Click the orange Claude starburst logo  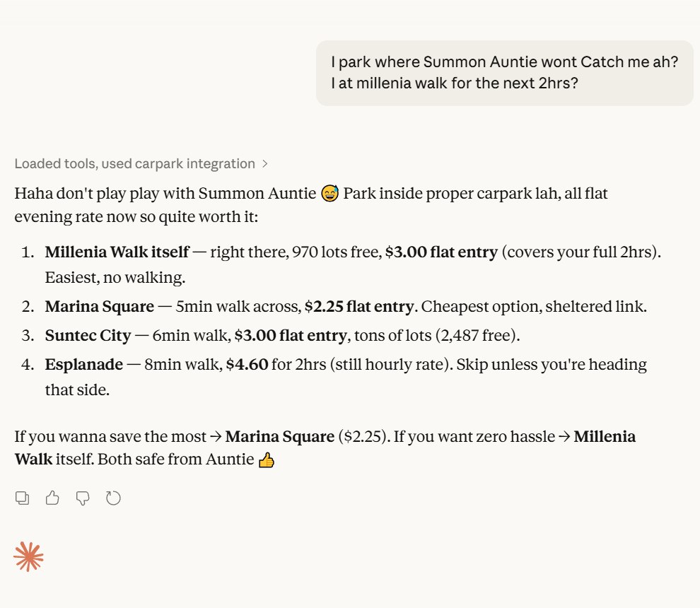28,557
